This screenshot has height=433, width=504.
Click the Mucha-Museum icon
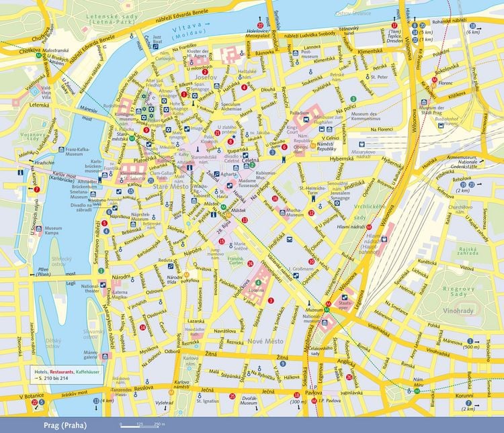coord(282,212)
